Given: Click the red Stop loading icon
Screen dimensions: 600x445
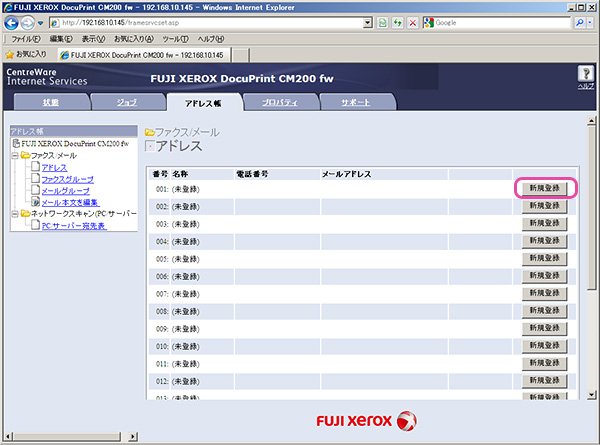Looking at the screenshot, I should click(x=412, y=22).
